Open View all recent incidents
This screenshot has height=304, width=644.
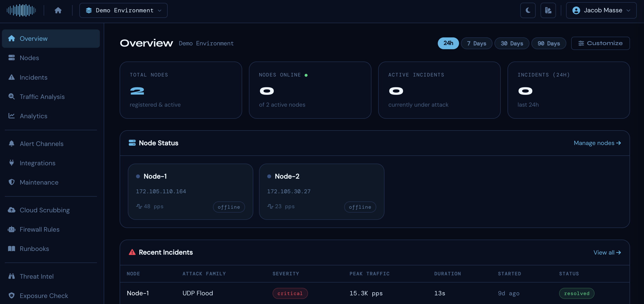tap(607, 252)
